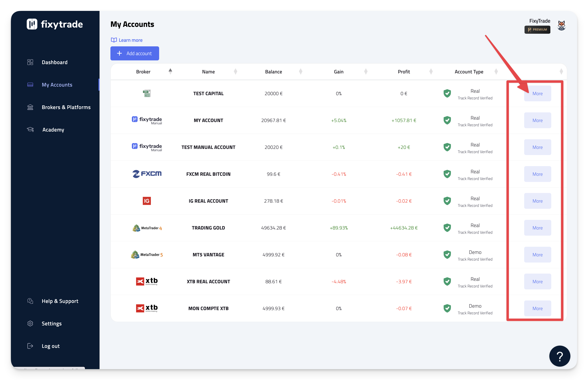This screenshot has height=380, width=588.
Task: Sort accounts by the Gain column
Action: click(x=338, y=72)
